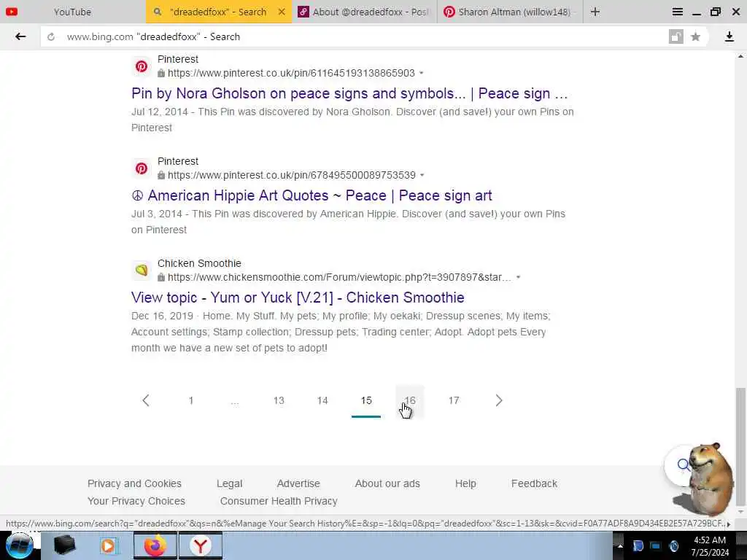Viewport: 747px width, 560px height.
Task: Click the Chicken Smoothie site favicon
Action: pos(141,271)
